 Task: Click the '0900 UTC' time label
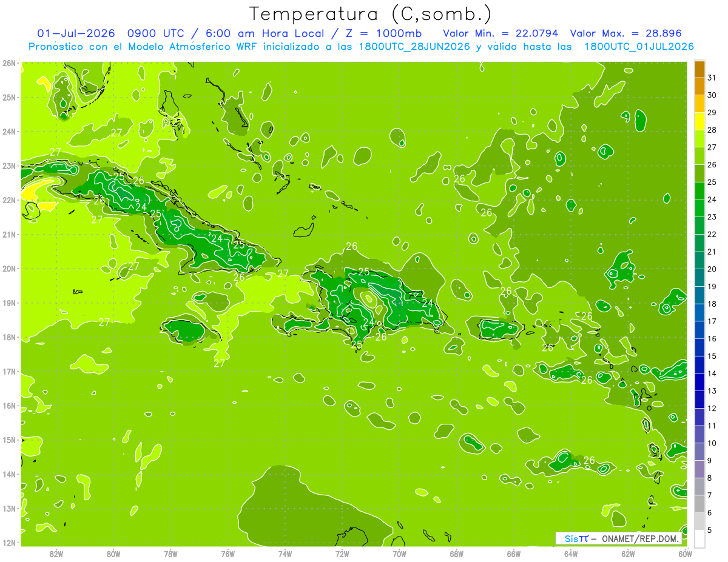[x=155, y=33]
